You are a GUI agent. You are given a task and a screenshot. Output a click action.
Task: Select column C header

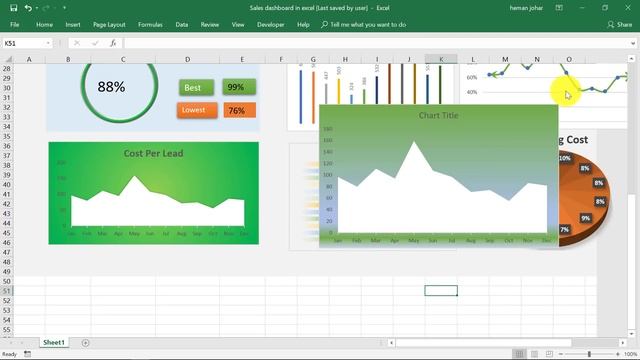click(123, 59)
